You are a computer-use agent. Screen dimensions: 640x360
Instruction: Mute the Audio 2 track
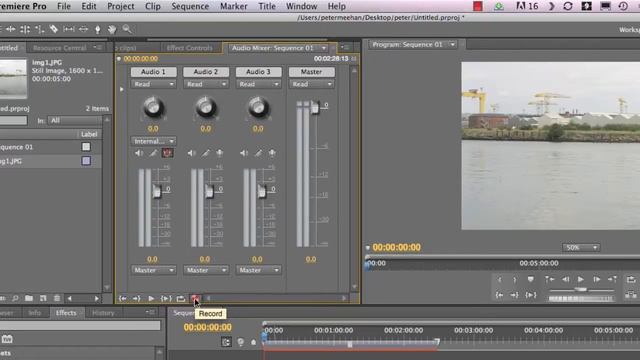[x=191, y=153]
